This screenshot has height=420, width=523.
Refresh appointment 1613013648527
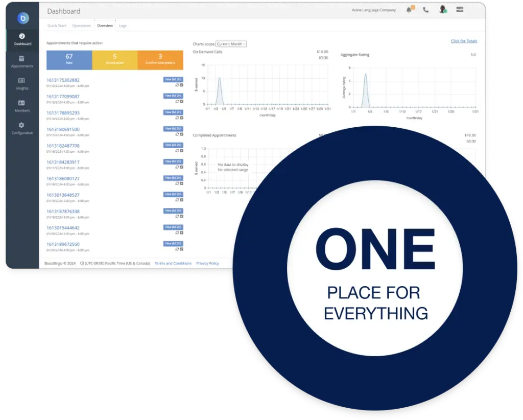177,200
